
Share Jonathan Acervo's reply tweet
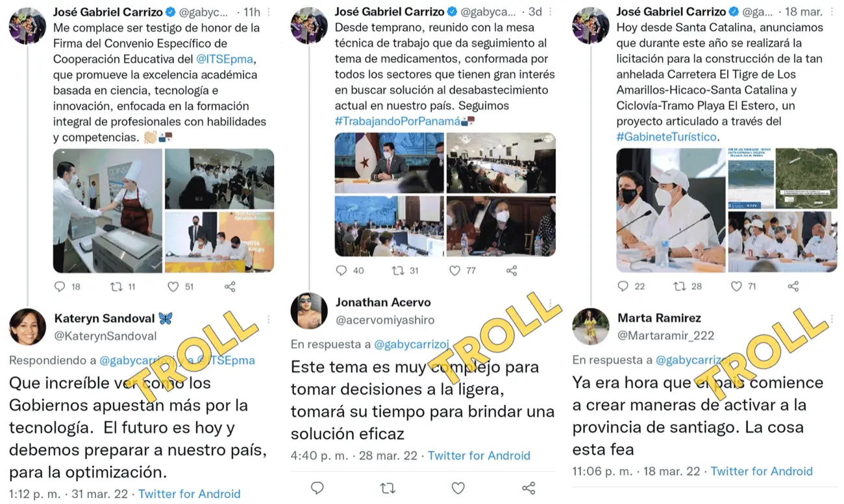[528, 488]
